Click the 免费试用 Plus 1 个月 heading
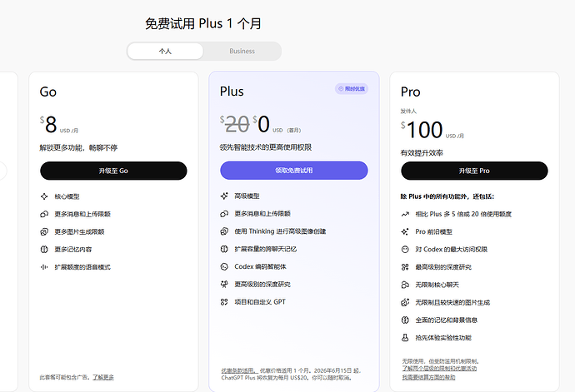 [203, 24]
